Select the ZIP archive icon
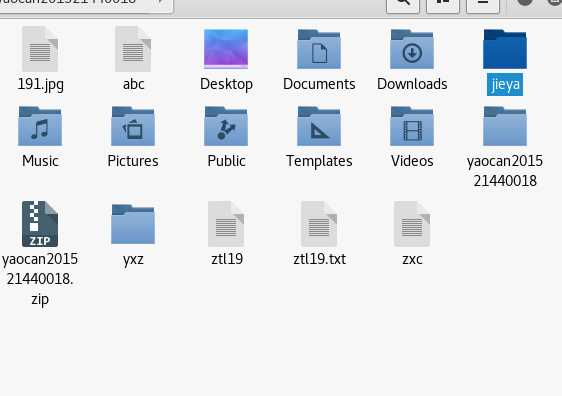562x396 pixels. tap(40, 224)
